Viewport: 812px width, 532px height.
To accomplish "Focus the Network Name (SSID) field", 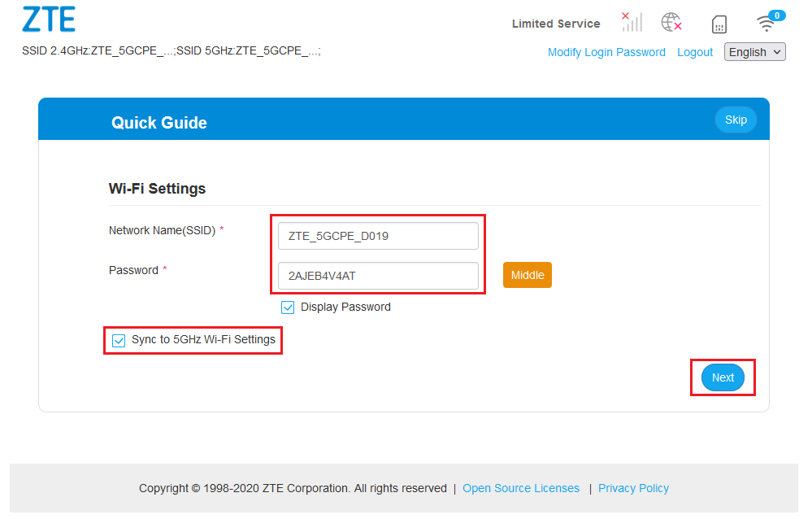I will click(378, 236).
